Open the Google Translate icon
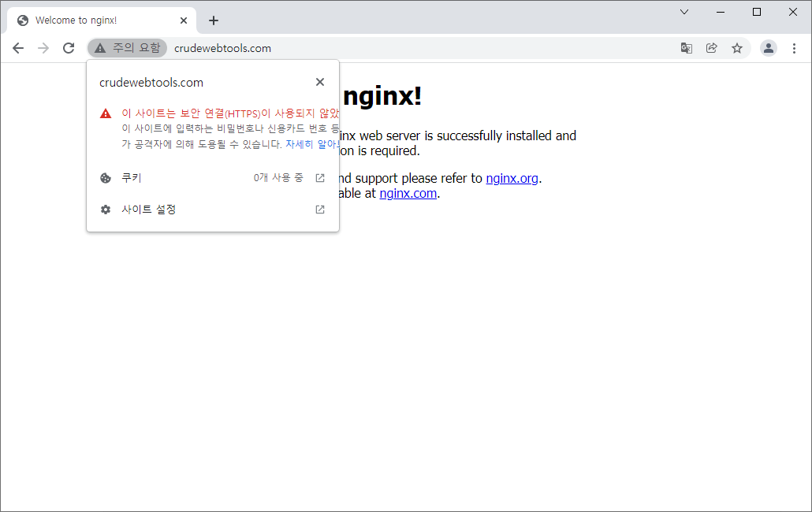 pyautogui.click(x=686, y=48)
